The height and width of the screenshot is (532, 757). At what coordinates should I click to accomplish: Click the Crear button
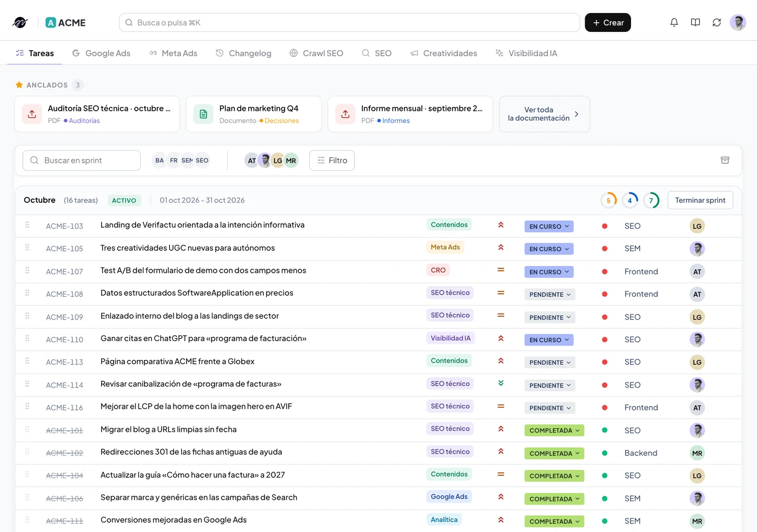coord(608,23)
